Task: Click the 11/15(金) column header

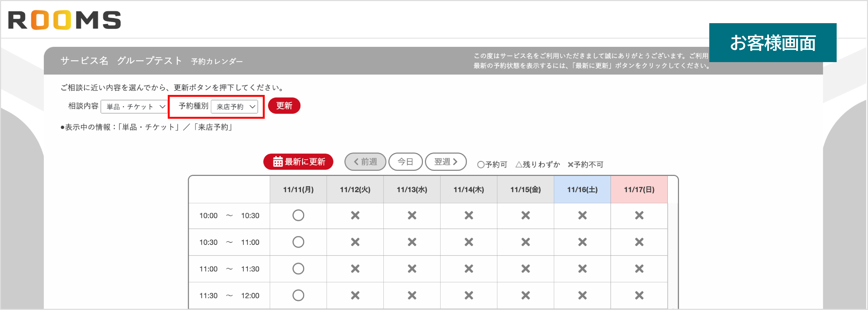Action: tap(525, 190)
